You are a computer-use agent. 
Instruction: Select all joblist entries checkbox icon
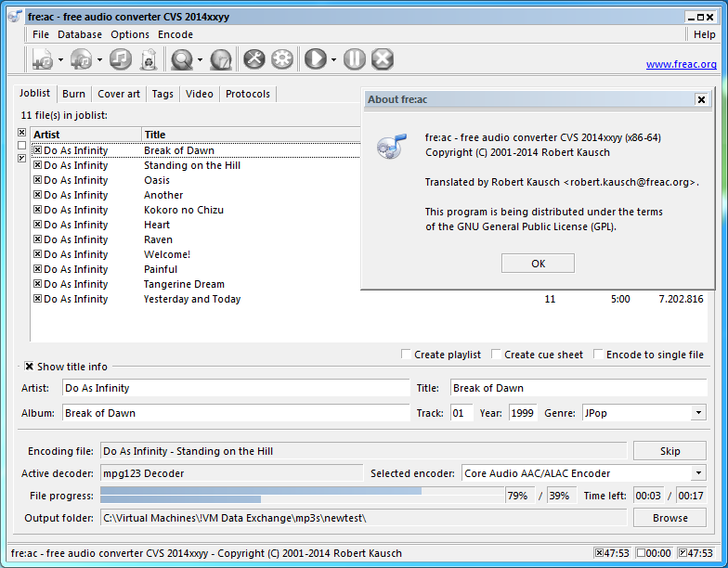(21, 133)
